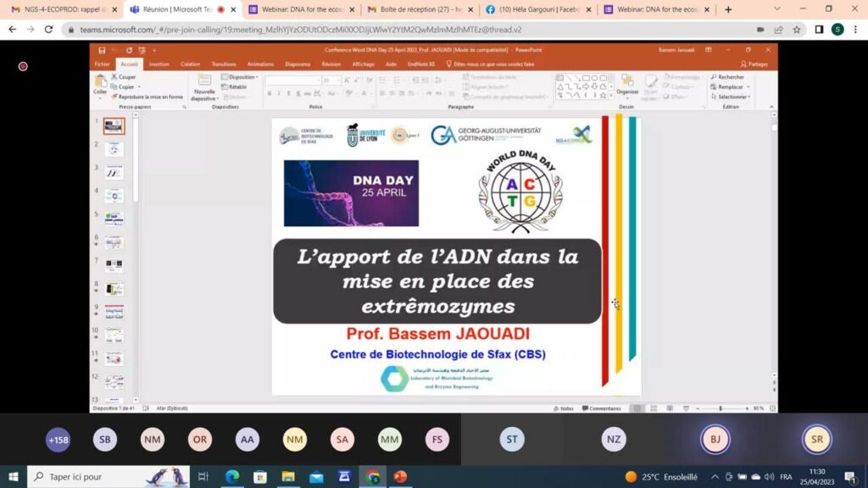Click the Partager button
Viewport: 868px width, 488px height.
click(754, 64)
